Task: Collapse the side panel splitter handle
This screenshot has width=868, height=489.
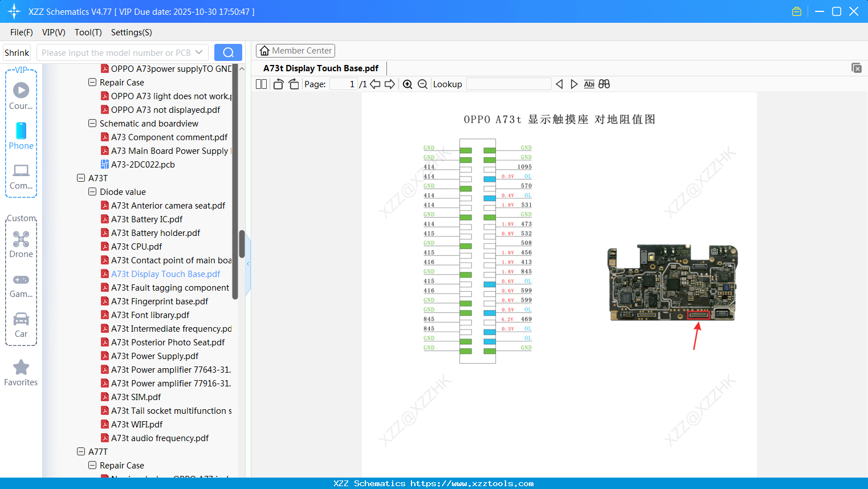Action: pyautogui.click(x=248, y=264)
